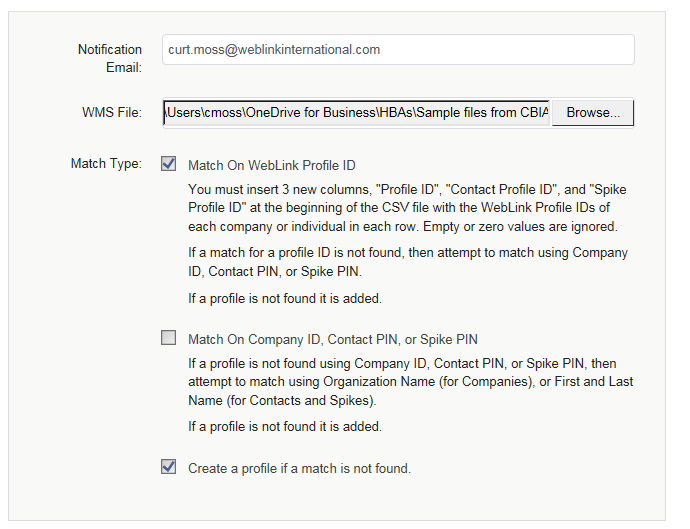Place cursor on curt.moss@weblinkinternational.com text
This screenshot has width=690, height=529.
274,50
